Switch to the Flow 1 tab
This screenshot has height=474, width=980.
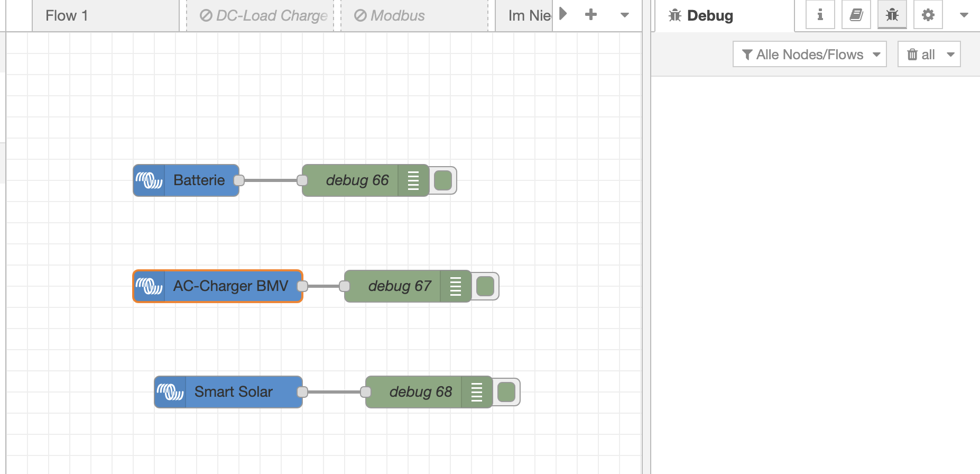[x=67, y=16]
